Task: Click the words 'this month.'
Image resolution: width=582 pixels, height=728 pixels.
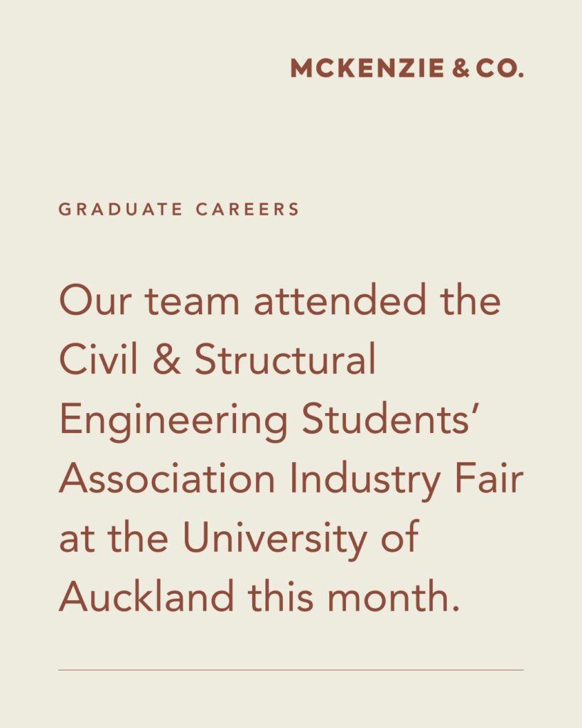Action: (x=354, y=596)
